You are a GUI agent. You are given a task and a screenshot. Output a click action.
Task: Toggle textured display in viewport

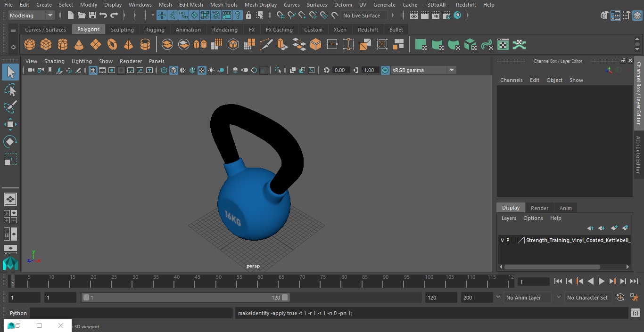202,70
